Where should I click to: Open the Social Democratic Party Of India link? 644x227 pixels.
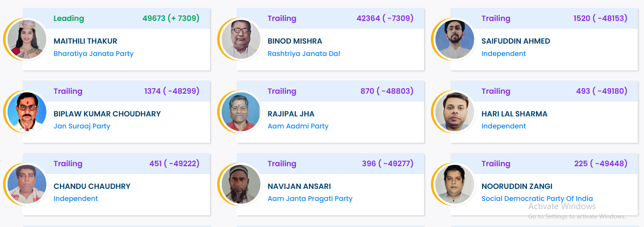click(537, 198)
